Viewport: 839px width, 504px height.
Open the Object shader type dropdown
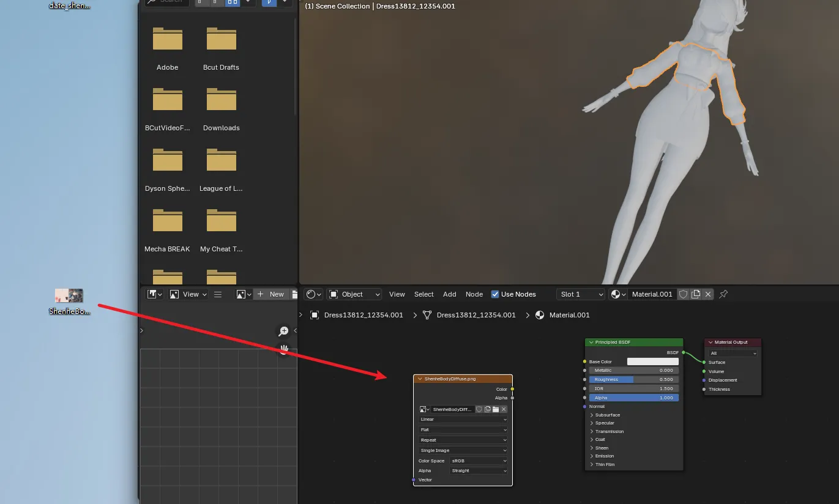354,294
